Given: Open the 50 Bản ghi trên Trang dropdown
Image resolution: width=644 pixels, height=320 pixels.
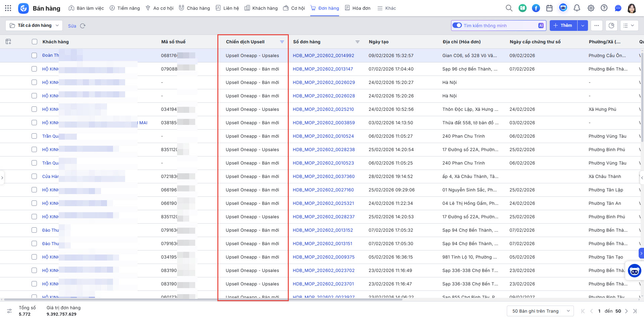Looking at the screenshot, I should coord(540,311).
